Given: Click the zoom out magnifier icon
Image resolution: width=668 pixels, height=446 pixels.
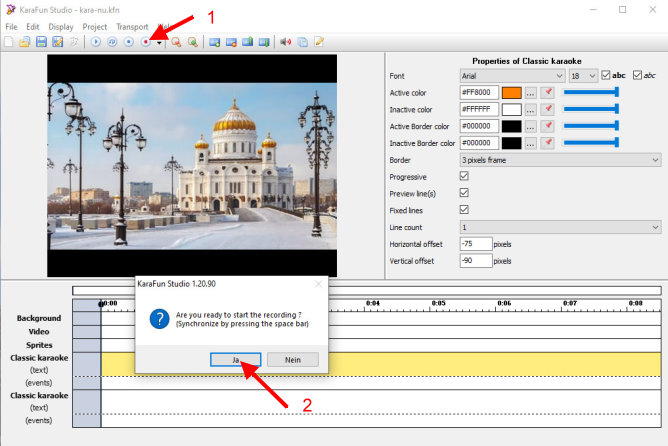Looking at the screenshot, I should [192, 42].
